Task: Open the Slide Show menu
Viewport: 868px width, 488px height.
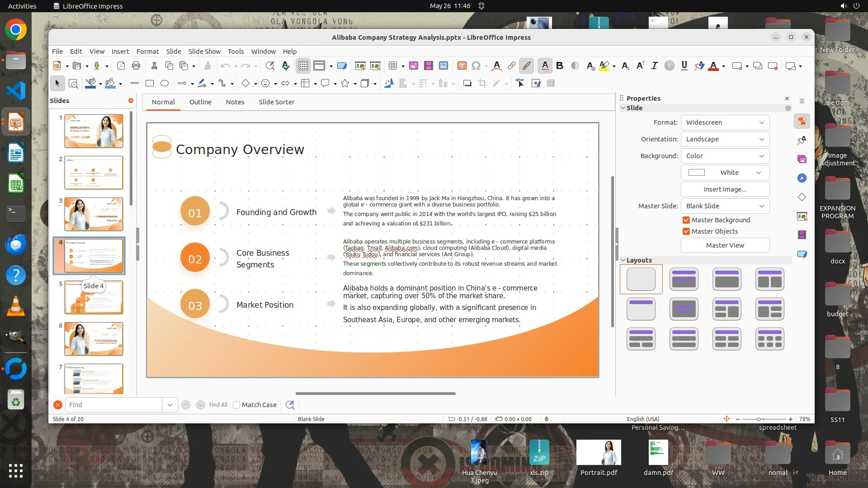Action: [x=204, y=52]
